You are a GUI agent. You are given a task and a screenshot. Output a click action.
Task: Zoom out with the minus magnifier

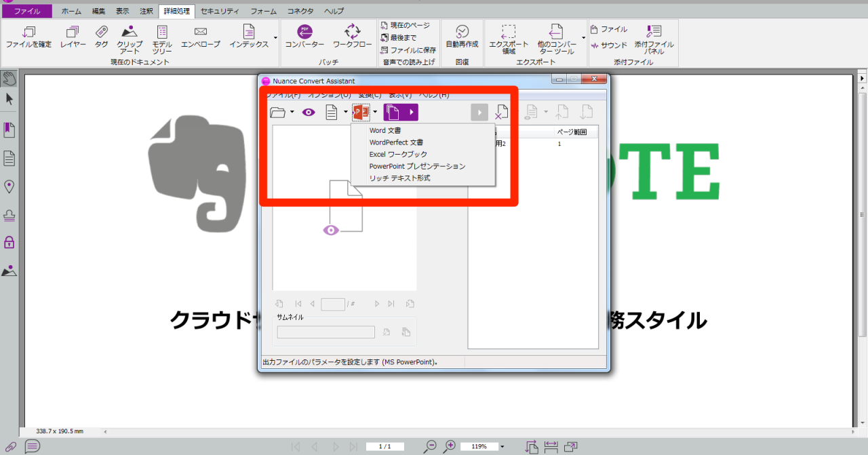click(430, 446)
